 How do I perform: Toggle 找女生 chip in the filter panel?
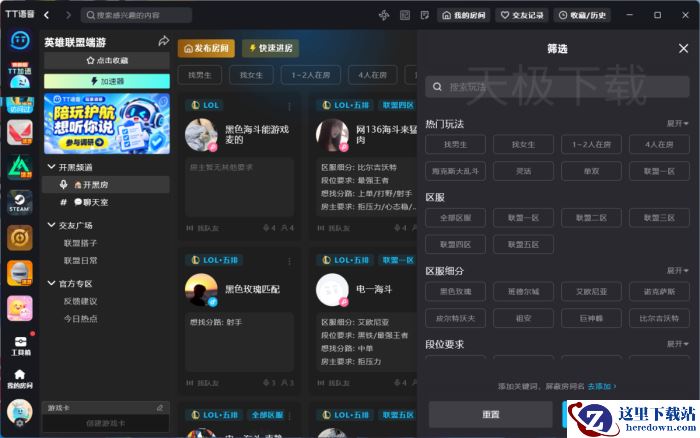coord(523,145)
